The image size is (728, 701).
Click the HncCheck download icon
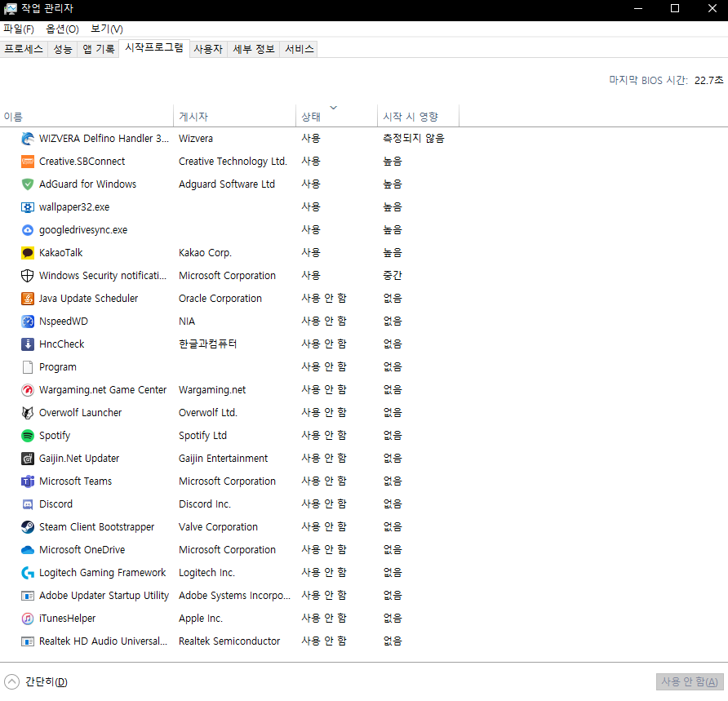[x=28, y=344]
